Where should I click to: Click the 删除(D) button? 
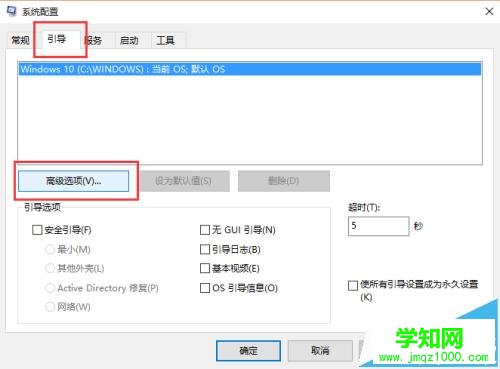pyautogui.click(x=284, y=181)
